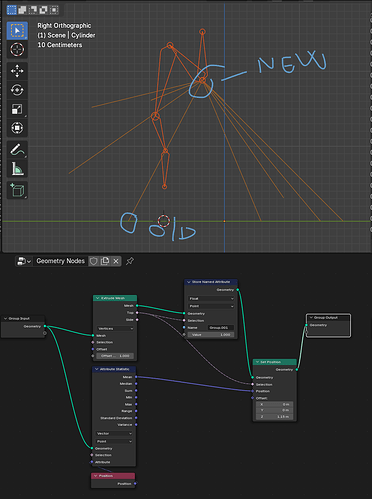This screenshot has height=499, width=372.
Task: Click the Z offset value field
Action: tap(275, 417)
